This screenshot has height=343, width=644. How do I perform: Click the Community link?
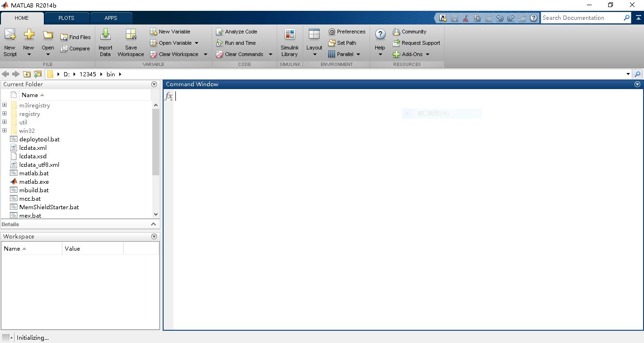click(x=409, y=32)
